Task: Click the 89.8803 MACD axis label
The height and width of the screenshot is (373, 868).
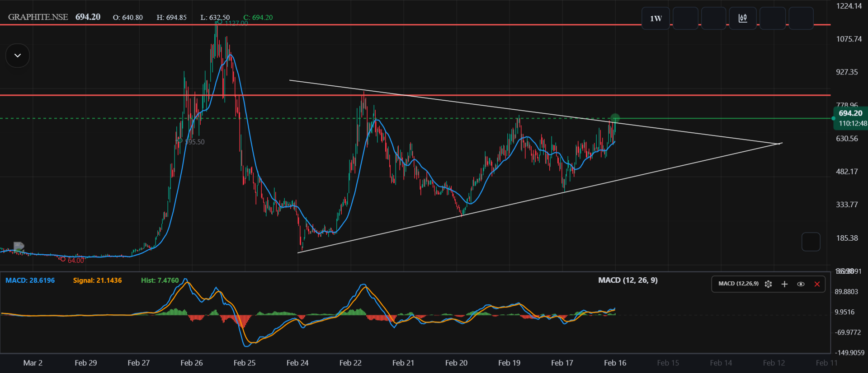Action: [846, 292]
